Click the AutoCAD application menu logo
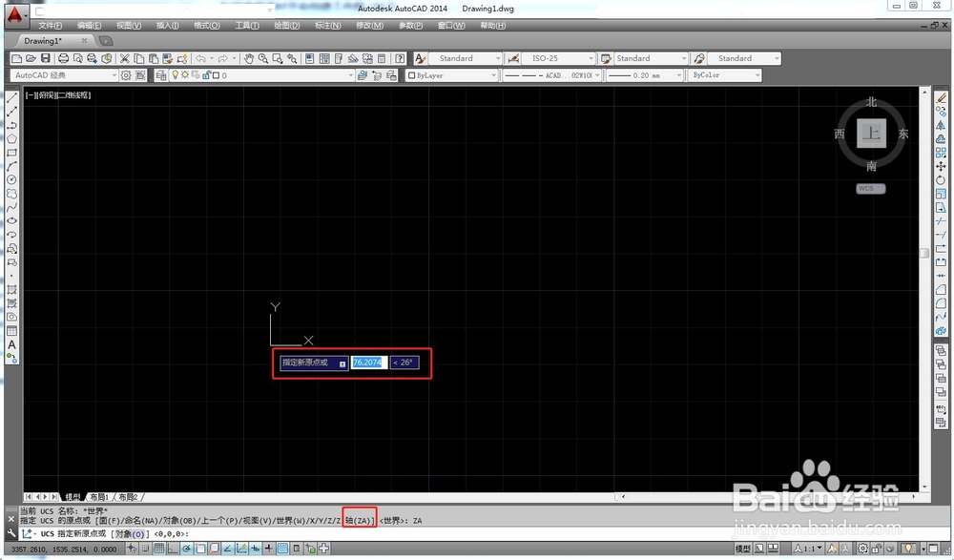Viewport: 954px width, 560px height. pyautogui.click(x=15, y=14)
